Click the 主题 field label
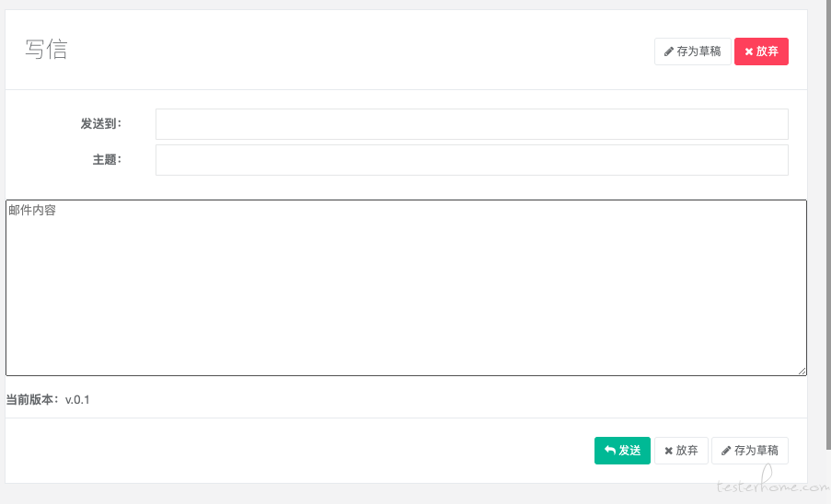 (107, 160)
